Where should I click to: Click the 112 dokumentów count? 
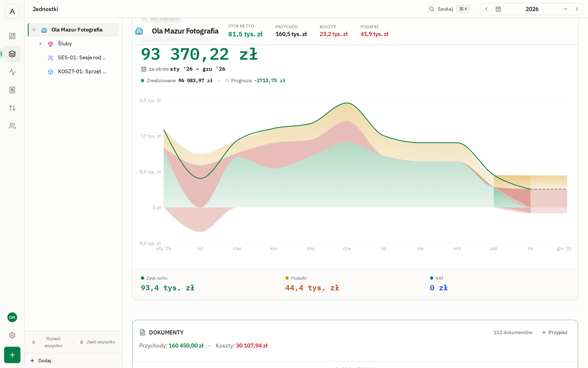pyautogui.click(x=513, y=332)
